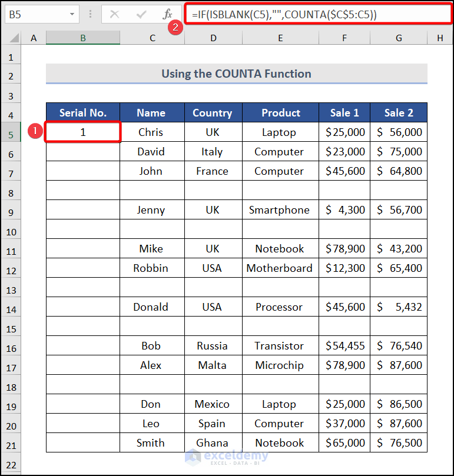Select the cell containing Chris
Screen dimensions: 454x476
click(151, 132)
